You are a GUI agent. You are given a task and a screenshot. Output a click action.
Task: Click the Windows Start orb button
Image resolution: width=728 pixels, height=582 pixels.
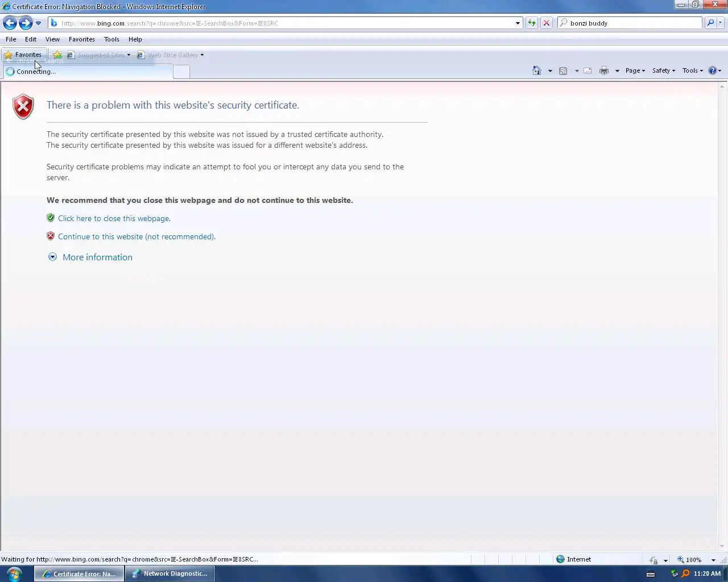coord(14,573)
